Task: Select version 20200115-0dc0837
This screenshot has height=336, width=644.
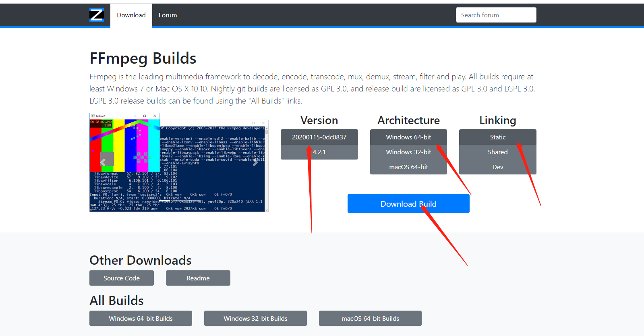Action: [x=319, y=137]
